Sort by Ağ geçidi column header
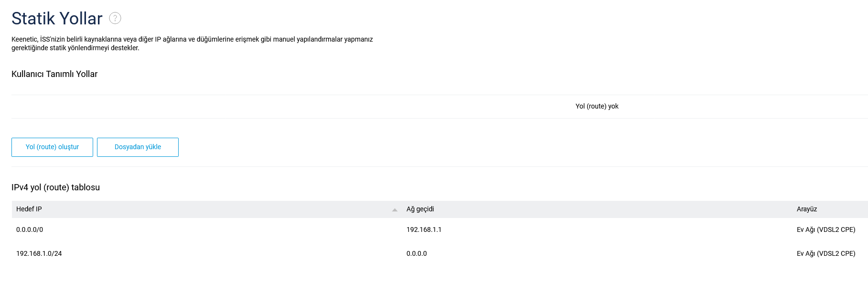 (x=420, y=209)
